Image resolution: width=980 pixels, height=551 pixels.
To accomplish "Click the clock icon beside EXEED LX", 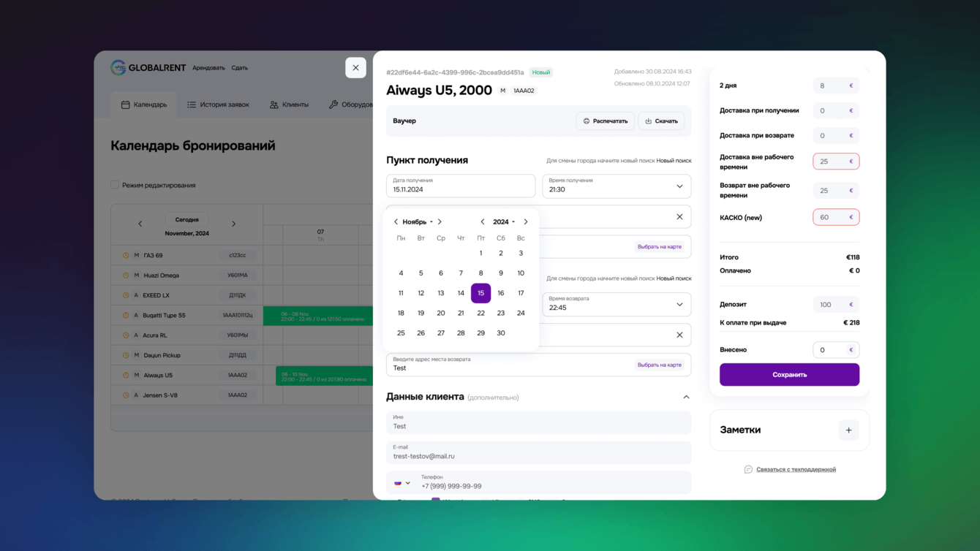I will tap(126, 295).
